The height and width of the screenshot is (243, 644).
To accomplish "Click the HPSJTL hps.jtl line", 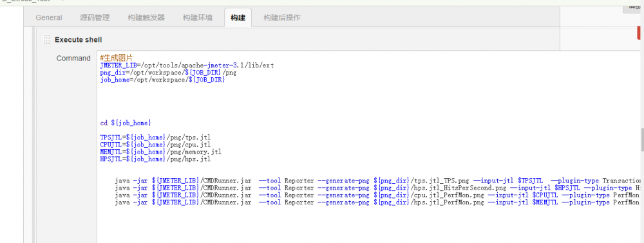I will pos(155,159).
